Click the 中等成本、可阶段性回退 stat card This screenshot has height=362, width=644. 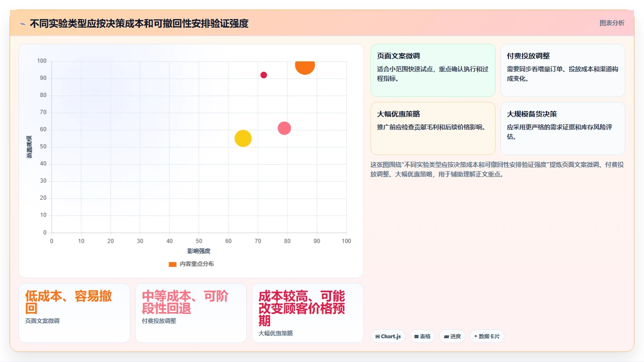(x=191, y=313)
